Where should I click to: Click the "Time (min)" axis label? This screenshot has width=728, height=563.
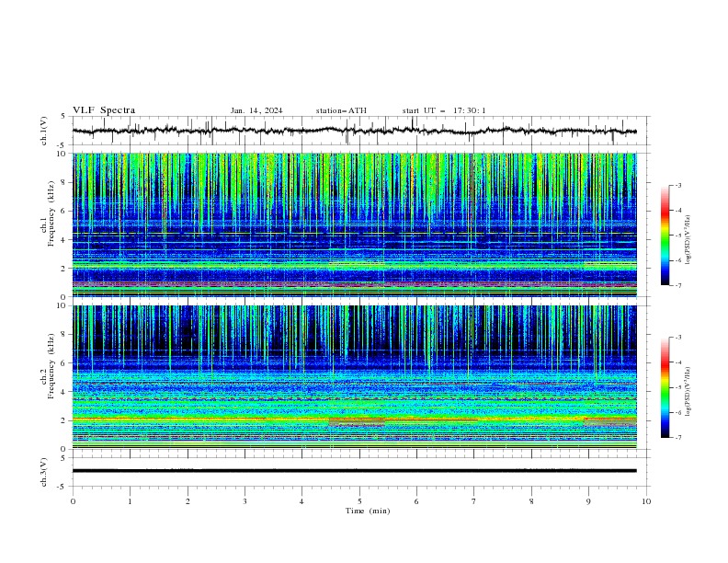368,511
